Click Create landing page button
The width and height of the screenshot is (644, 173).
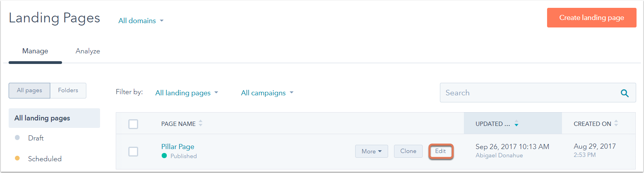pyautogui.click(x=591, y=18)
